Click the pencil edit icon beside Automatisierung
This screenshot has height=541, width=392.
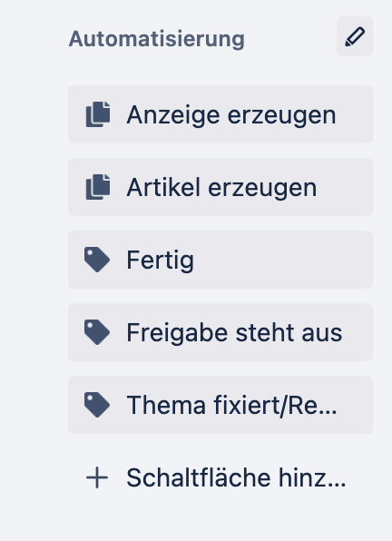coord(355,36)
